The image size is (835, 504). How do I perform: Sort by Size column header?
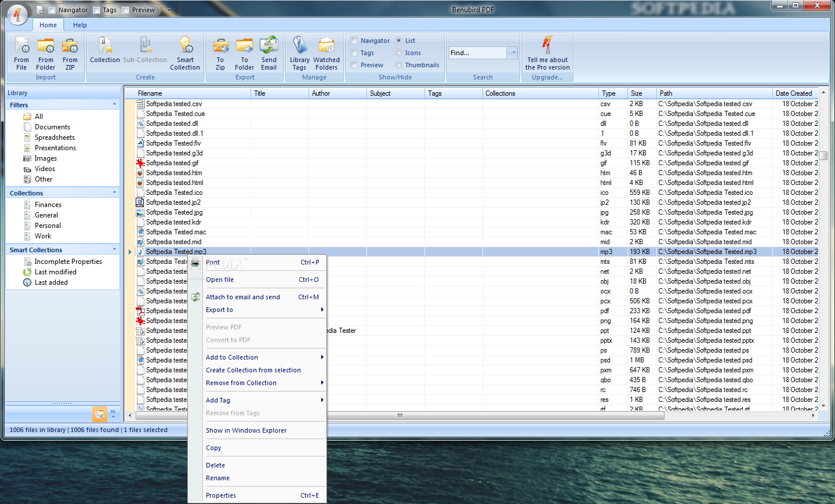coord(642,93)
